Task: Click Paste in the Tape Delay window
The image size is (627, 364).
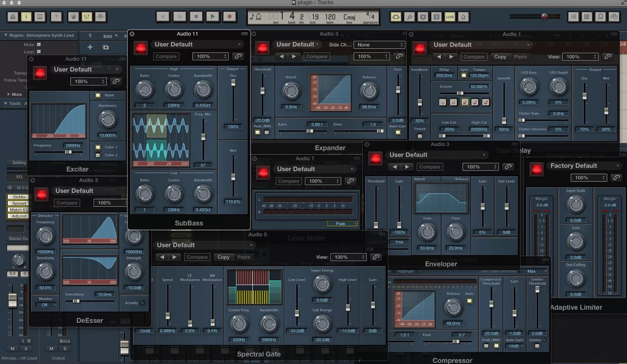Action: (x=520, y=57)
